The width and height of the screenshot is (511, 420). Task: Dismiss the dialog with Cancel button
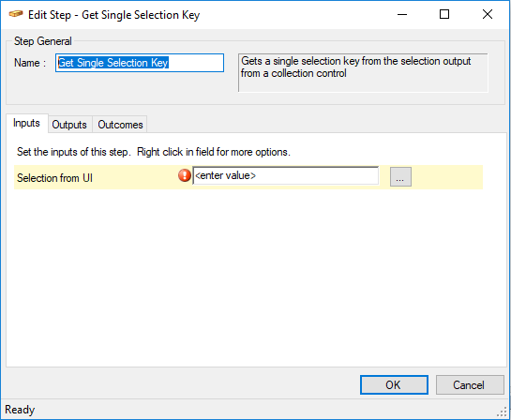coord(470,384)
